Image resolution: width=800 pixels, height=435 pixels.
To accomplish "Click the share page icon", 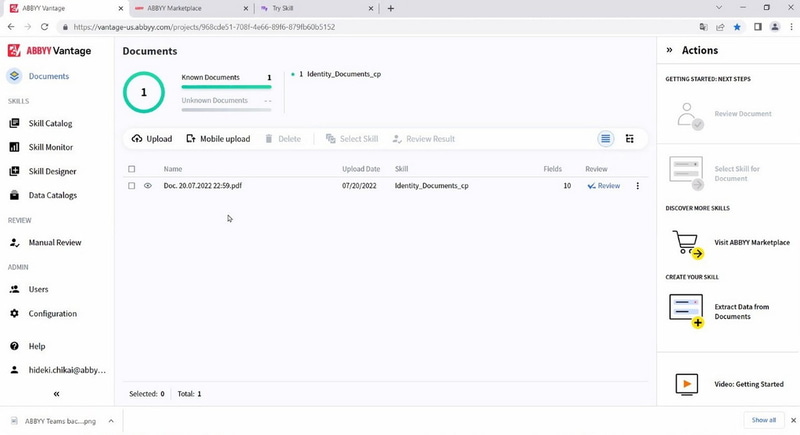I will (x=720, y=27).
